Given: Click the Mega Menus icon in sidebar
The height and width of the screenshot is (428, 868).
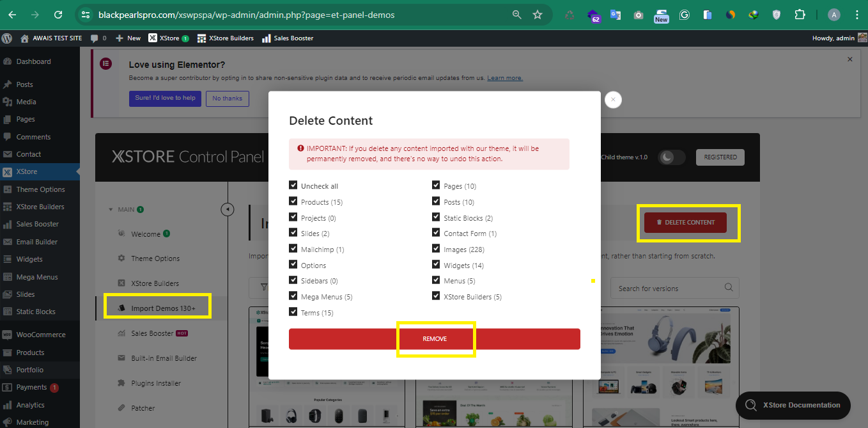Looking at the screenshot, I should tap(8, 277).
